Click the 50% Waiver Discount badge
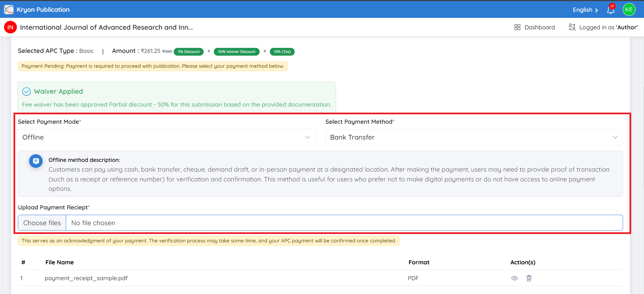This screenshot has width=644, height=294. coord(237,52)
